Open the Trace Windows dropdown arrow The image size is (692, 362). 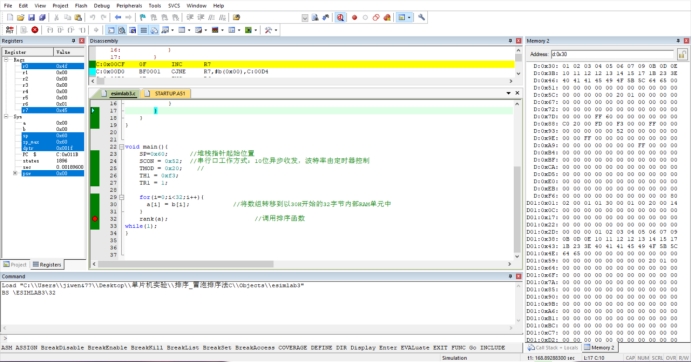click(x=239, y=30)
